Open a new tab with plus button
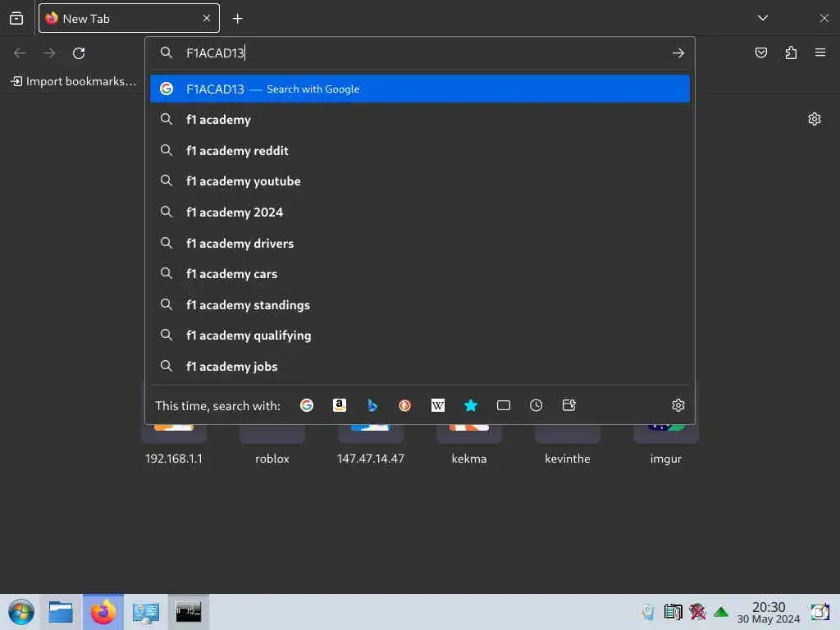The width and height of the screenshot is (840, 630). tap(237, 19)
